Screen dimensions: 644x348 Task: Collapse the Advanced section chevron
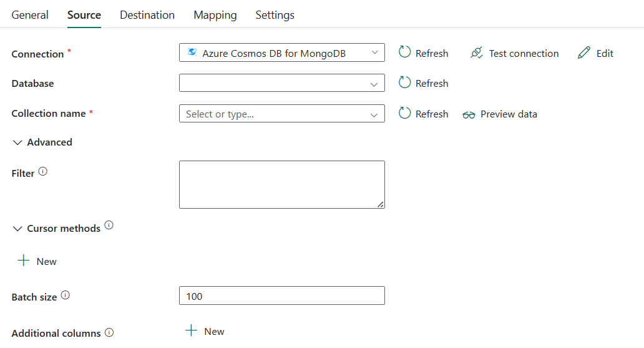(17, 142)
